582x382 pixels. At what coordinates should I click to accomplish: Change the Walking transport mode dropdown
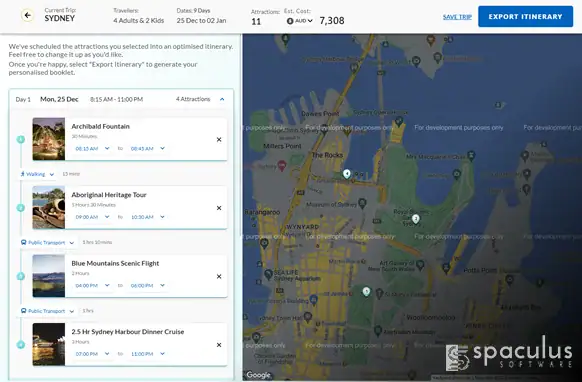[37, 174]
